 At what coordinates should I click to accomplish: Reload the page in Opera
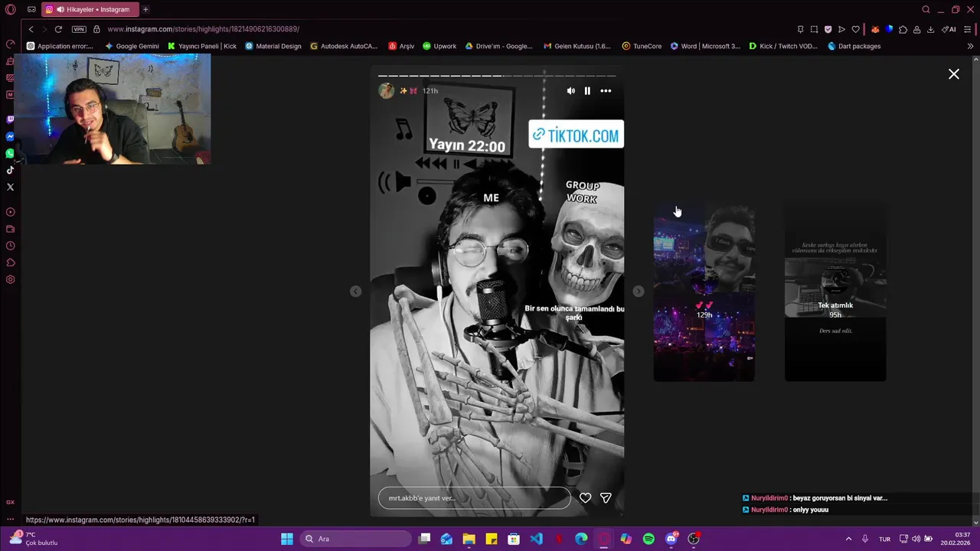click(58, 29)
